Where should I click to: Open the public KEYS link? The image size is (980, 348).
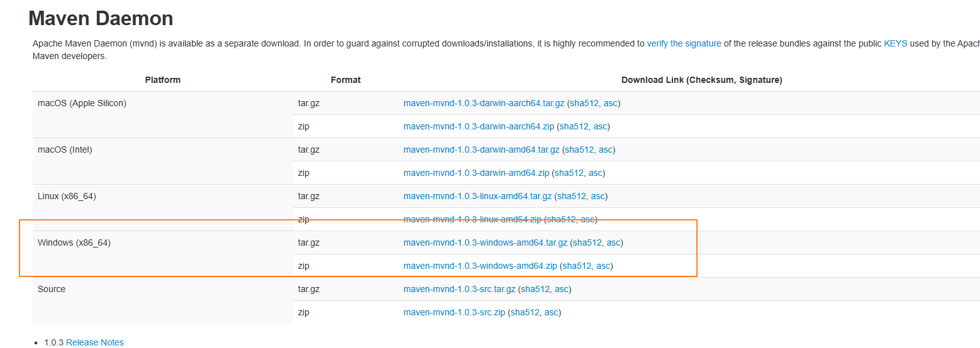point(896,44)
